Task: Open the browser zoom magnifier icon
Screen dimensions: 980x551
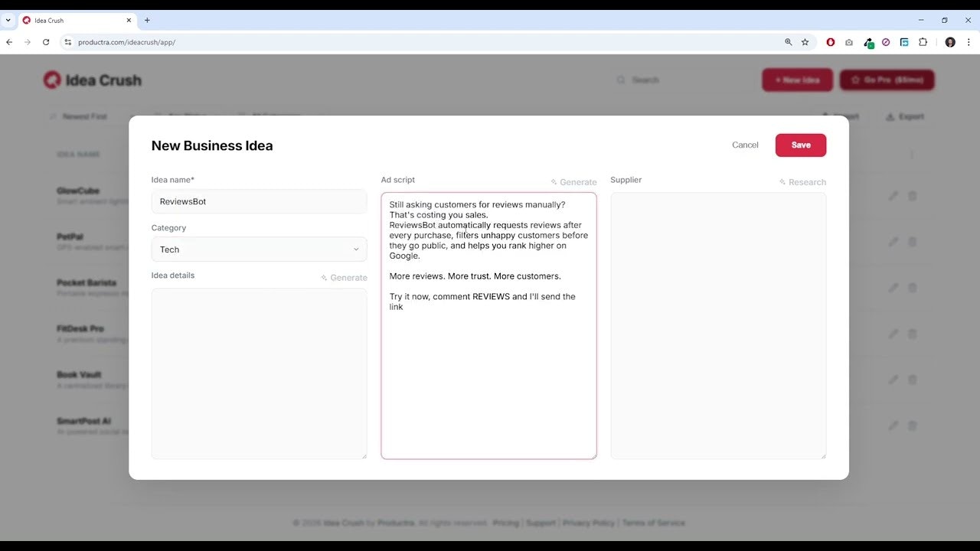Action: 788,42
